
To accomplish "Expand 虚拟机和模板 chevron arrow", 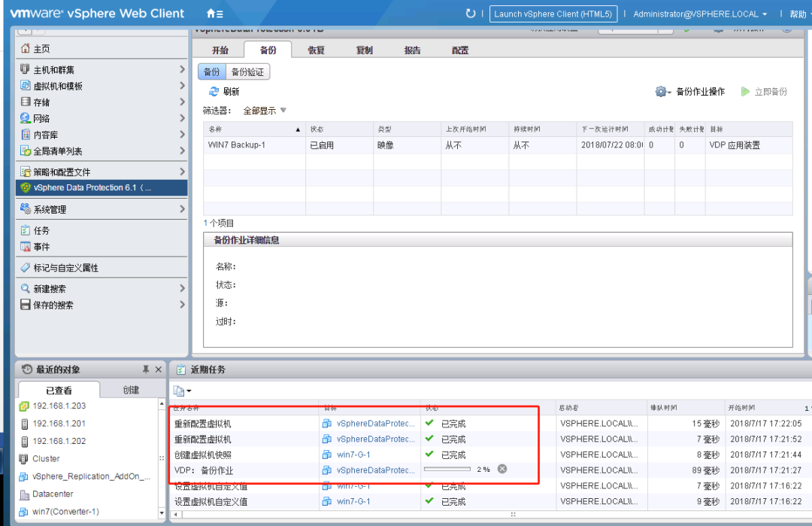I will [182, 86].
